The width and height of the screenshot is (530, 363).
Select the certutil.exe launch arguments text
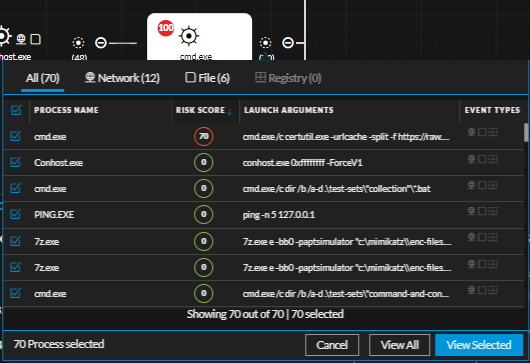(x=346, y=137)
